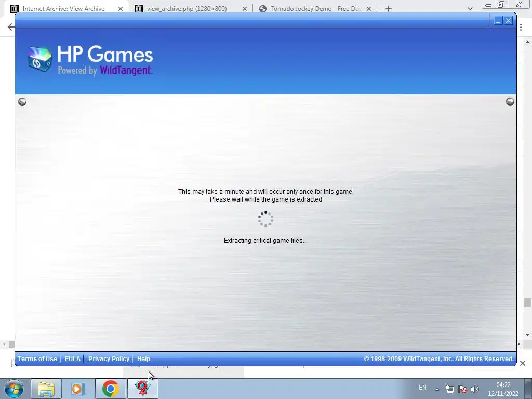Open the EULA link

coord(73,358)
